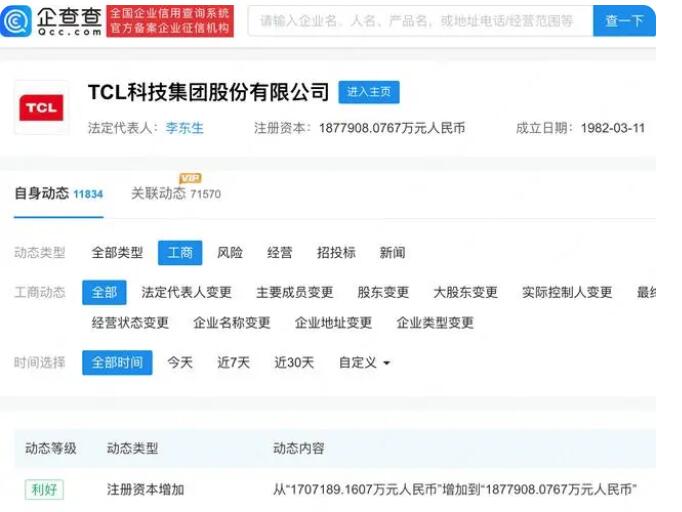
Task: Select 近7天 time range
Action: click(x=234, y=362)
